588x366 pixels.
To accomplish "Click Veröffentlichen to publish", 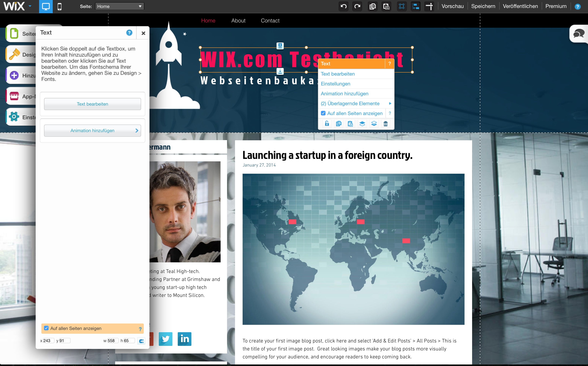I will coord(520,6).
